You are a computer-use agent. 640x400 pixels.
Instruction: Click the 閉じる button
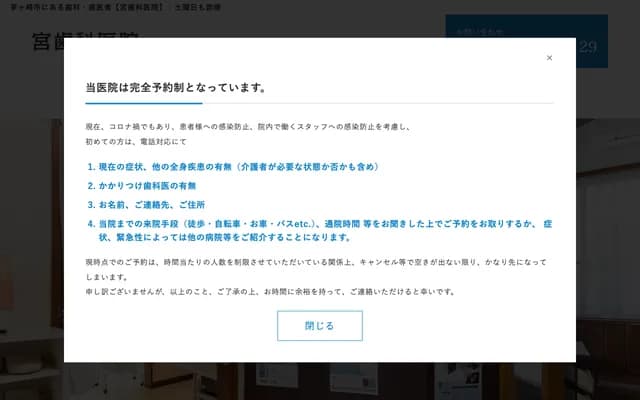coord(320,326)
